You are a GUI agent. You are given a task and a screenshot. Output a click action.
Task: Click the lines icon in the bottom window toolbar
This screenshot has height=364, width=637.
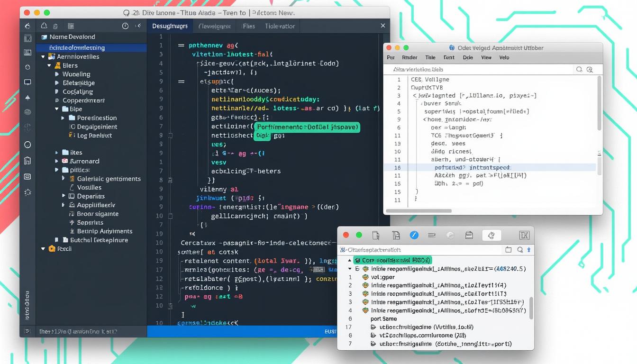pos(432,235)
